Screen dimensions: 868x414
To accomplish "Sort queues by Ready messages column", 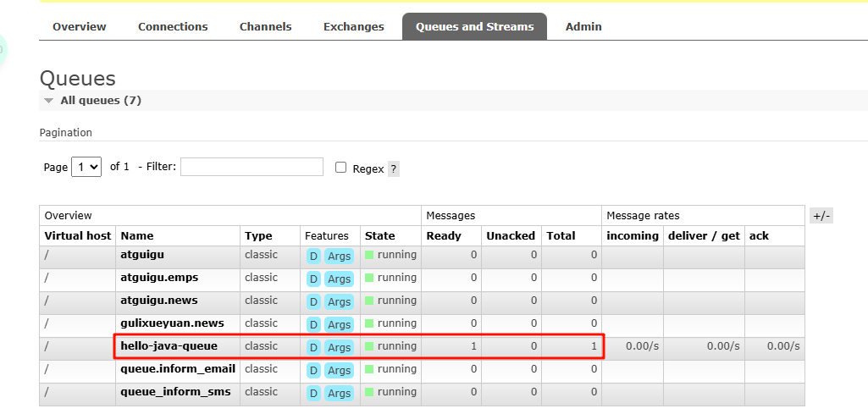I will [x=444, y=235].
